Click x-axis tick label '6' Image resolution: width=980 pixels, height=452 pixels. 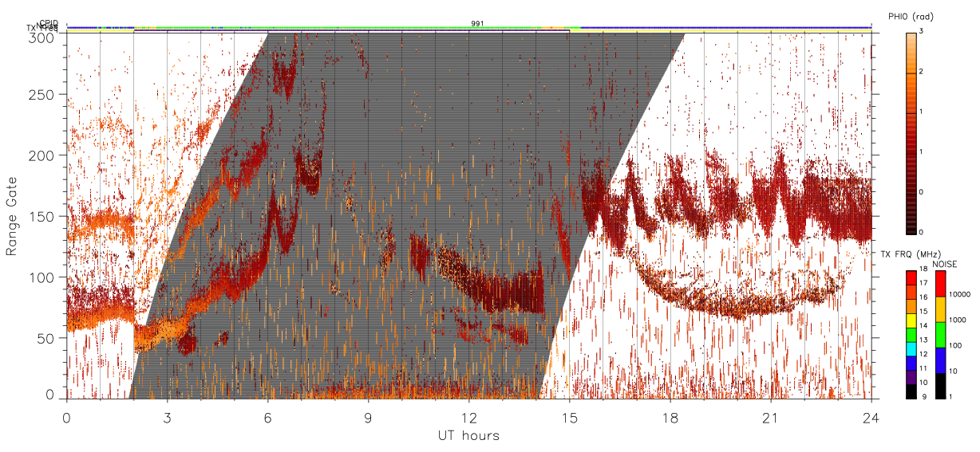click(x=267, y=417)
